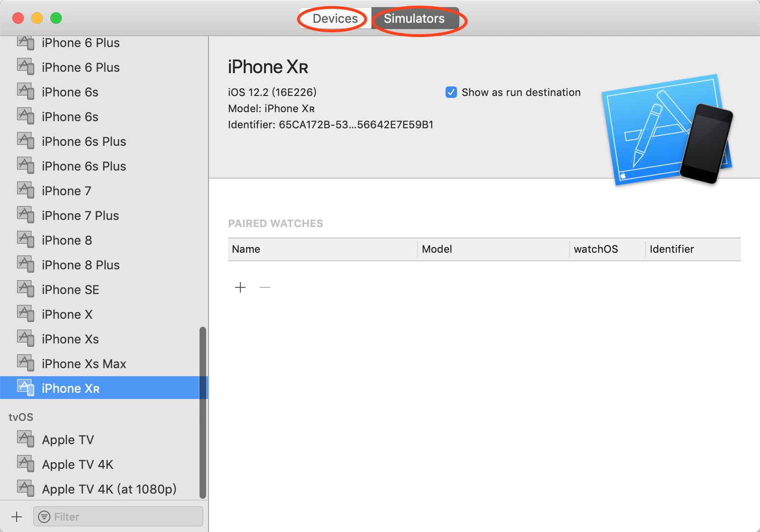The image size is (760, 532).
Task: Sort by the Name column header
Action: 323,249
